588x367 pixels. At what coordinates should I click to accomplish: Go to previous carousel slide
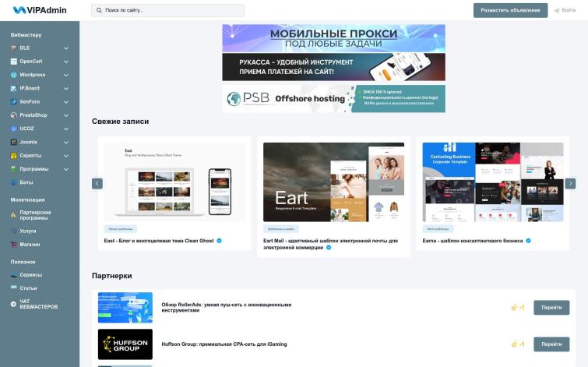tap(97, 184)
